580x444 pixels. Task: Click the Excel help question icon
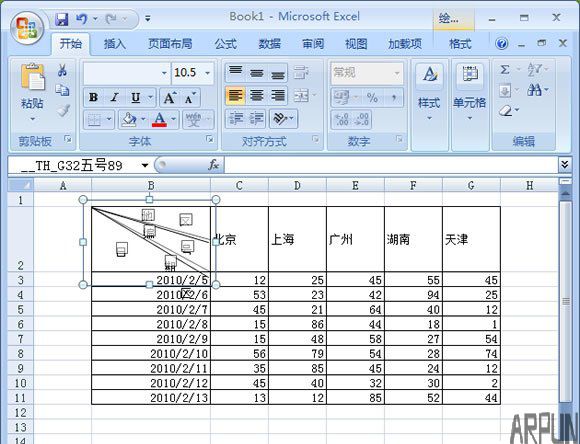click(502, 44)
